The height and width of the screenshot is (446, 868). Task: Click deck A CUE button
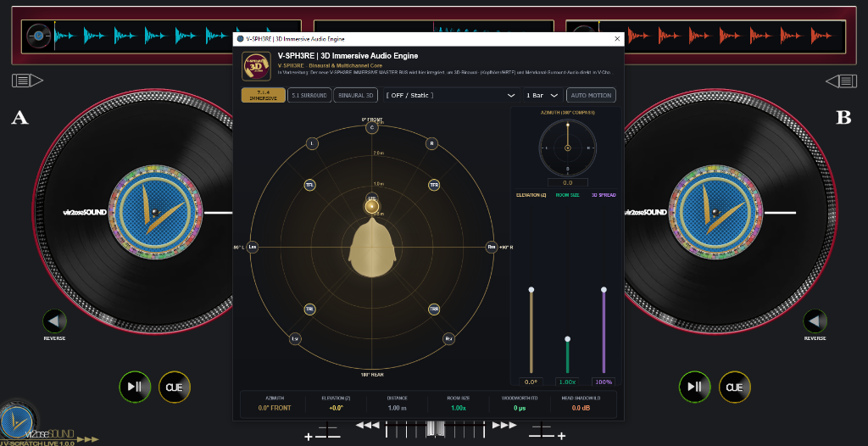[175, 387]
